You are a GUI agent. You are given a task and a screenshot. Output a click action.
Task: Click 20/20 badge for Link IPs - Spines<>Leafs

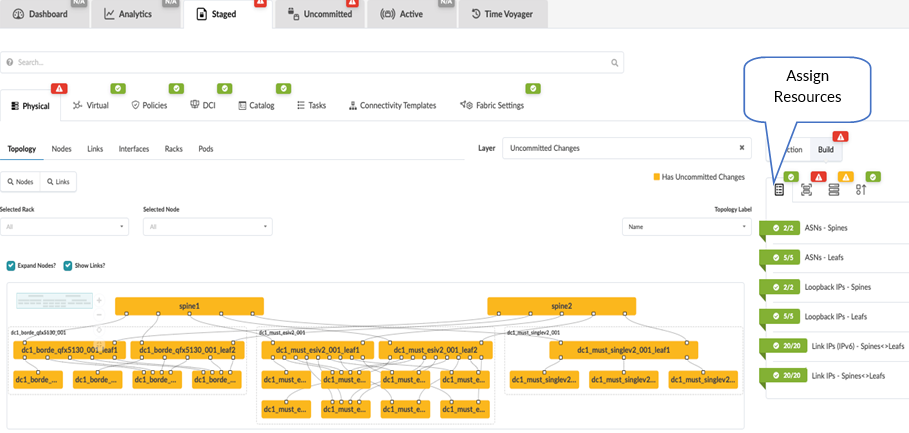pyautogui.click(x=783, y=376)
